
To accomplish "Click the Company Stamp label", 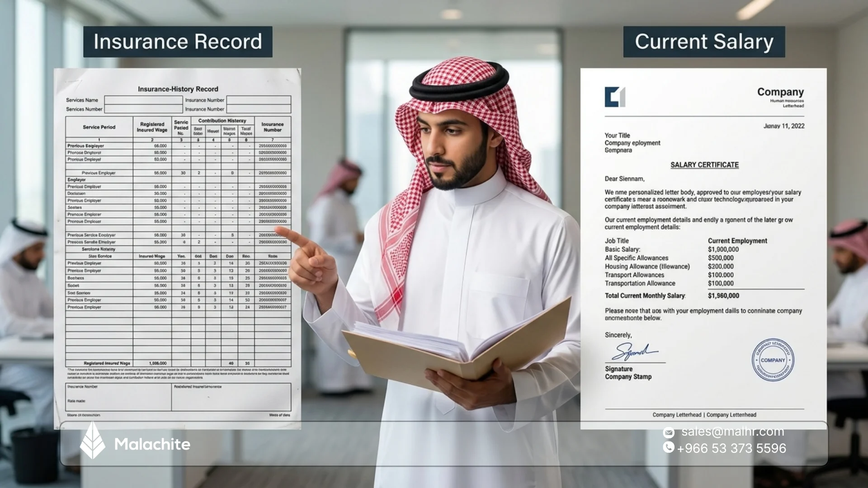I will coord(628,377).
